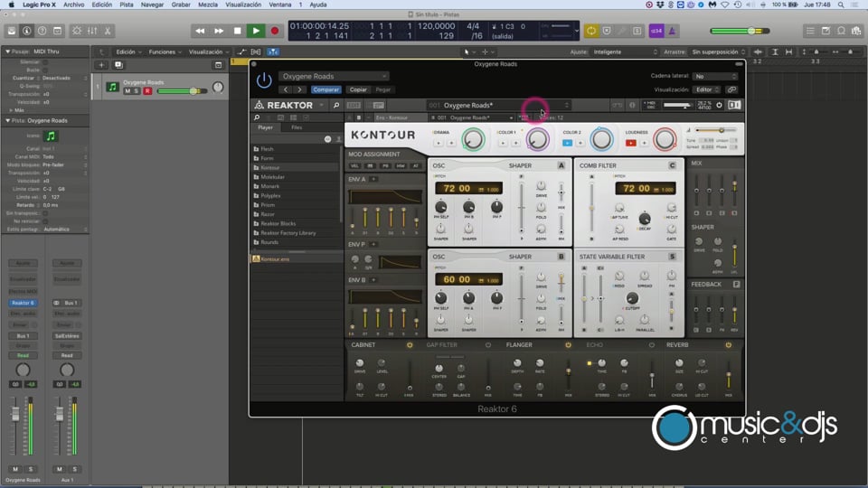Viewport: 868px width, 488px height.
Task: Open the Funciones dropdown in tracks area
Action: pyautogui.click(x=165, y=52)
